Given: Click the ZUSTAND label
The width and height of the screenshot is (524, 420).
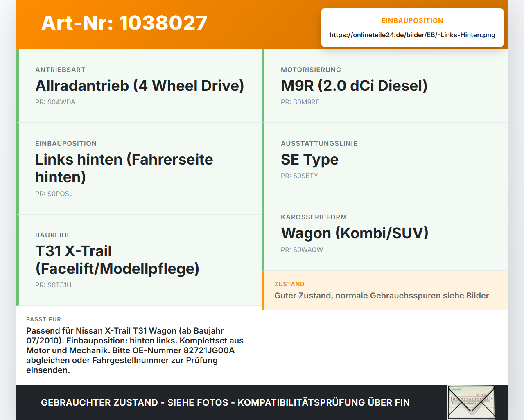Looking at the screenshot, I should click(x=289, y=284).
